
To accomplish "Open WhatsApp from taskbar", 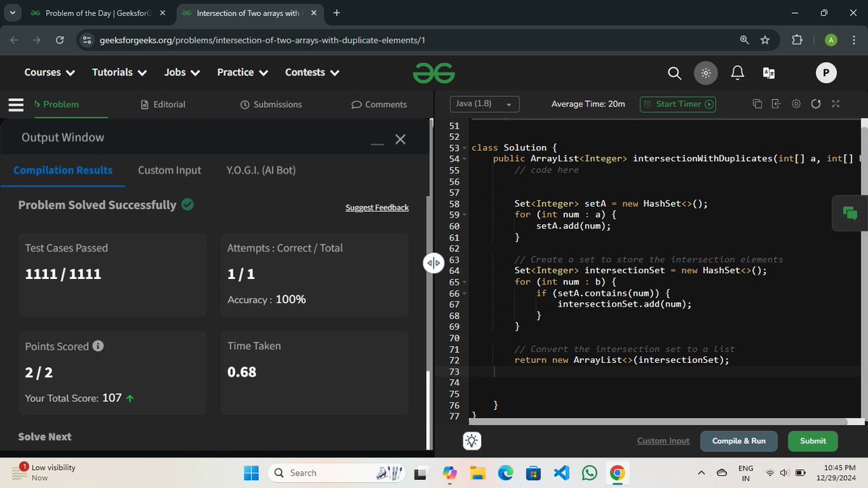I will tap(590, 473).
